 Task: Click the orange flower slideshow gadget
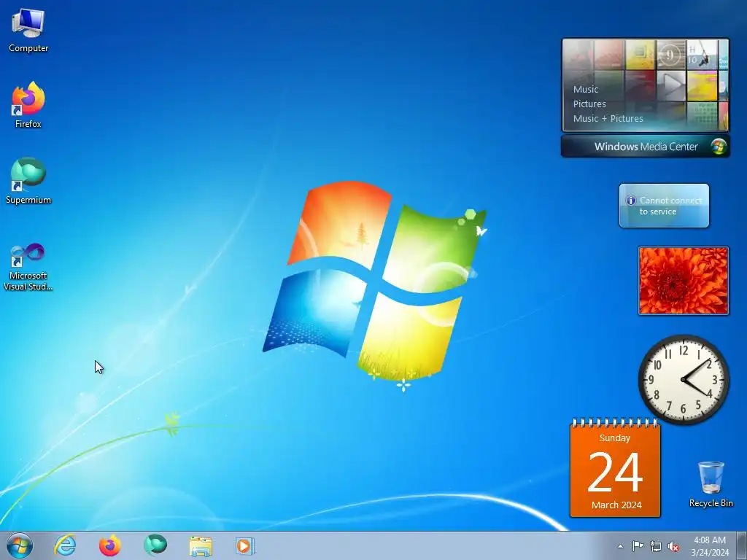tap(683, 281)
